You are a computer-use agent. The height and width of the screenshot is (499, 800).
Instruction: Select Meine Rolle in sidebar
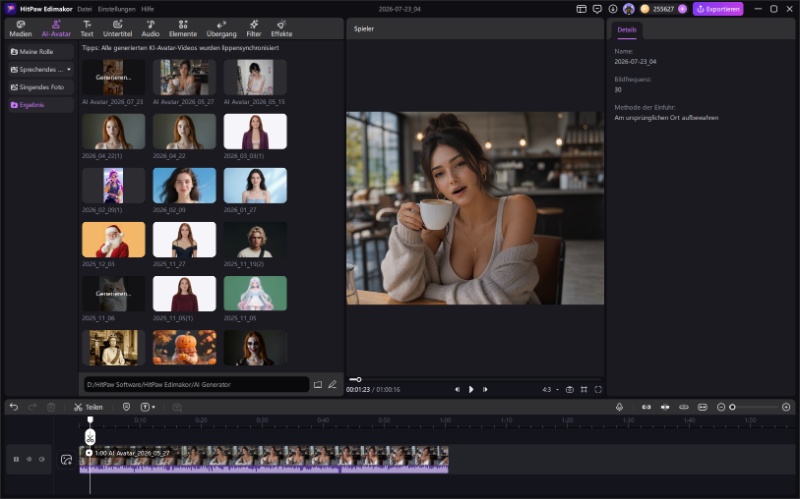coord(41,52)
